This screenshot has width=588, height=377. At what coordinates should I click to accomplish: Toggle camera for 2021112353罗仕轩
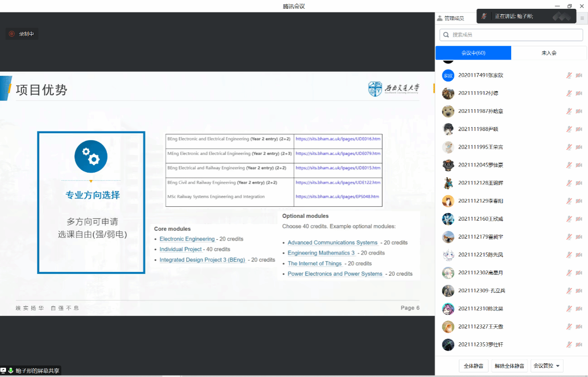579,345
